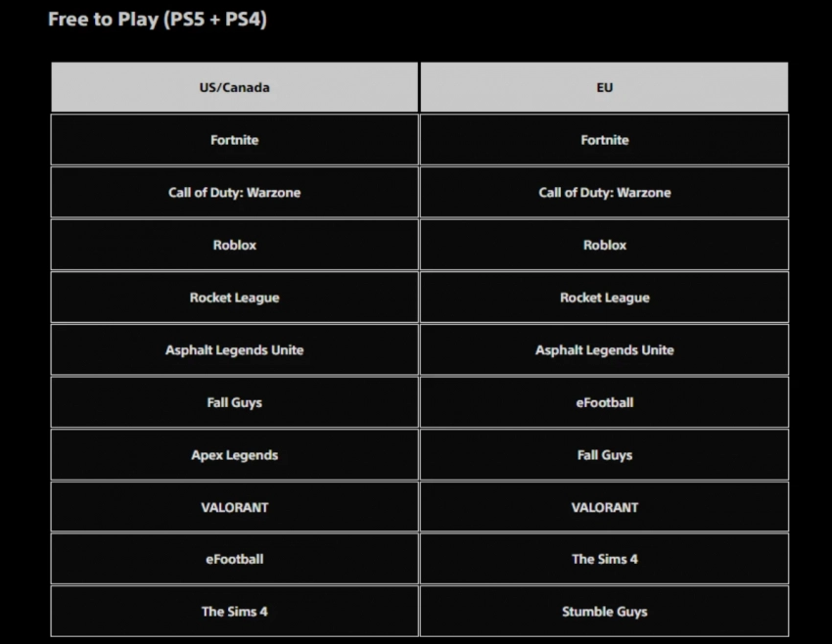Screen dimensions: 832x644
Task: Choose Rocket League in the US/Canada list
Action: (x=235, y=298)
